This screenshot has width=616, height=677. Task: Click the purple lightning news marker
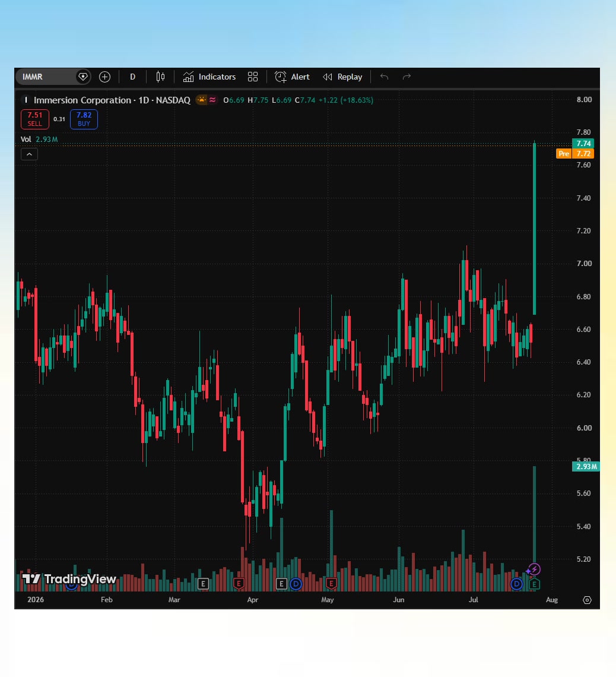534,570
